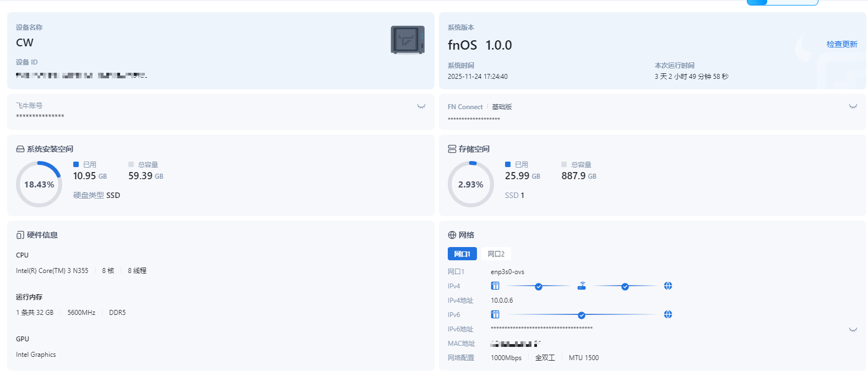
Task: Click the 检查更新 link
Action: (842, 44)
